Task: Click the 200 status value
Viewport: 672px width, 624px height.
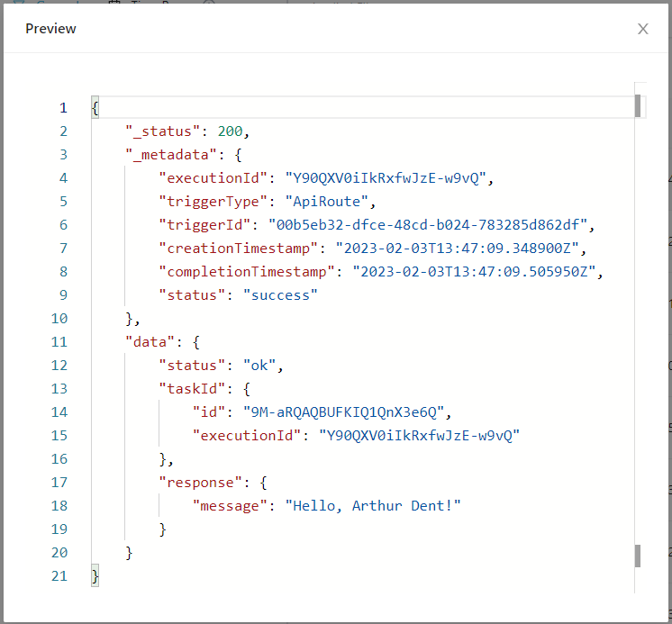Action: tap(230, 131)
